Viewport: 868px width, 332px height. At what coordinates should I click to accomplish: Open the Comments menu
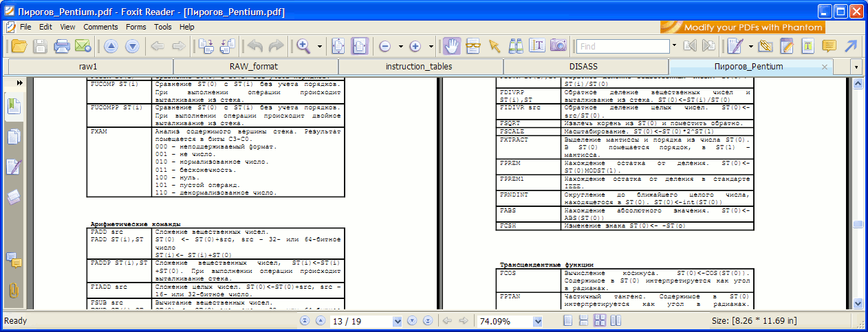(x=100, y=27)
